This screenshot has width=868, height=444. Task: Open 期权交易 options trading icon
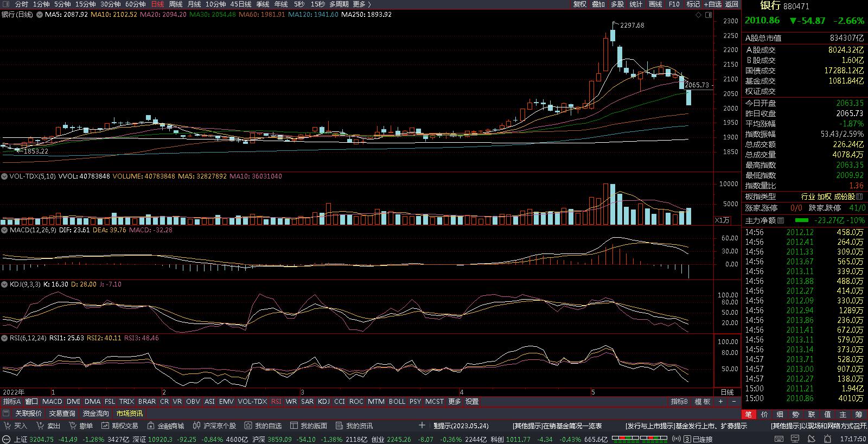click(105, 426)
